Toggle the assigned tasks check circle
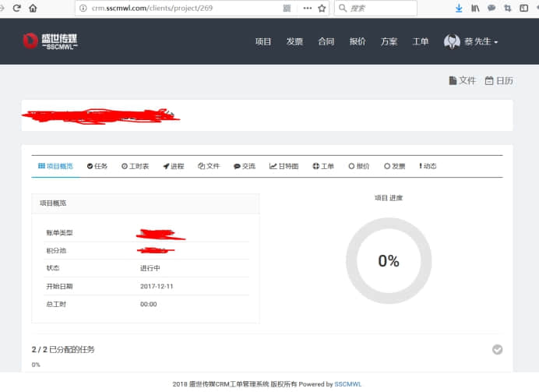The width and height of the screenshot is (539, 392). click(498, 350)
